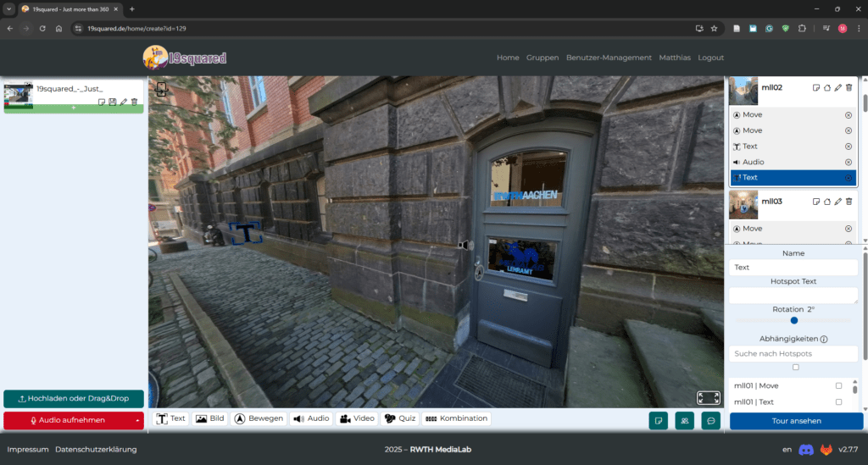Go to Benutzer-Management in the navbar
868x465 pixels.
(x=609, y=58)
